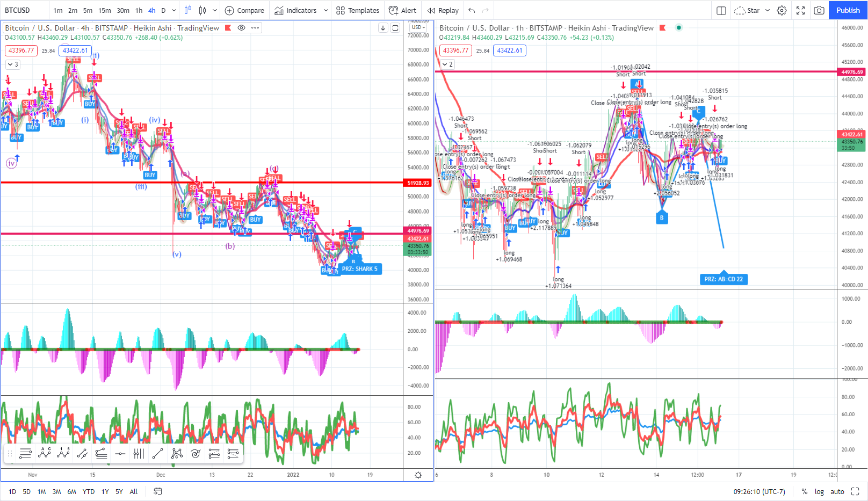The image size is (868, 501).
Task: Click the BTCUSD symbol search field
Action: point(24,10)
